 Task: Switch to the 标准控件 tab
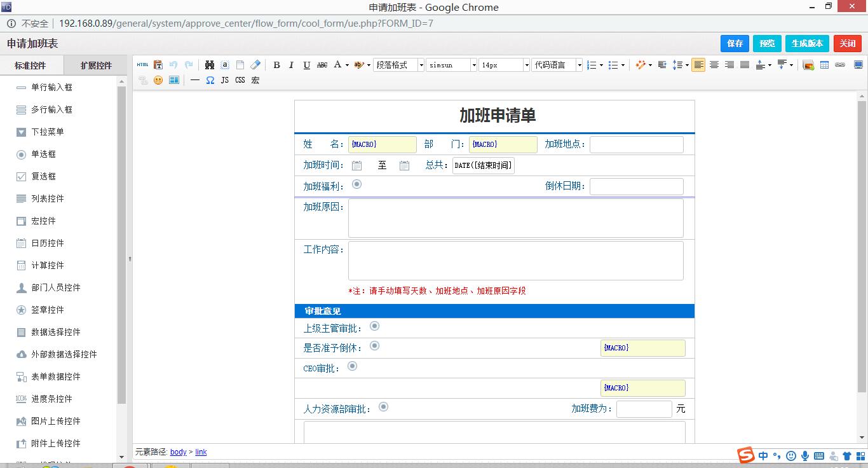click(31, 65)
